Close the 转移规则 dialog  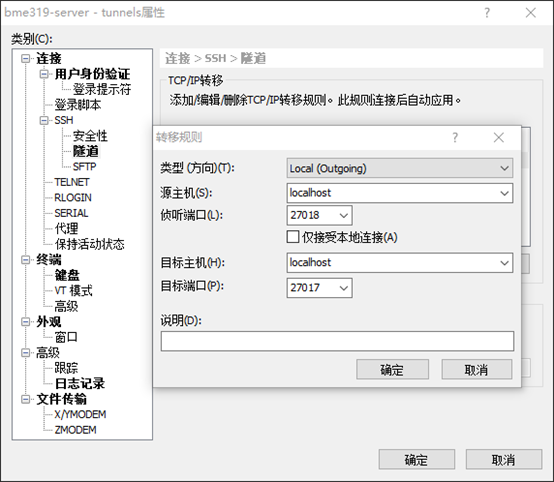point(499,137)
